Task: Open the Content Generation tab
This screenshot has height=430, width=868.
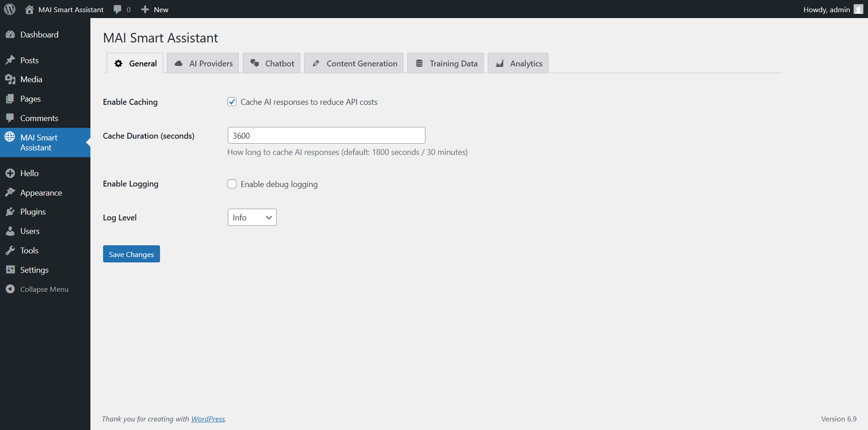Action: 354,63
